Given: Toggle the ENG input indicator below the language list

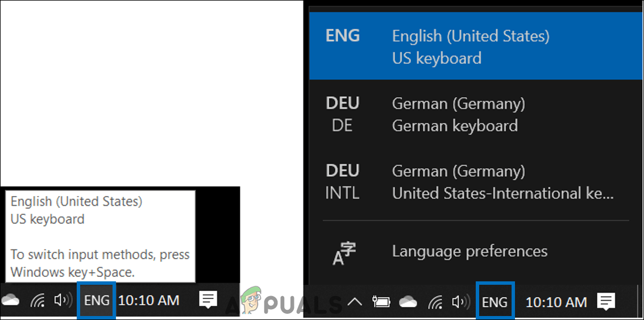Looking at the screenshot, I should click(x=495, y=302).
